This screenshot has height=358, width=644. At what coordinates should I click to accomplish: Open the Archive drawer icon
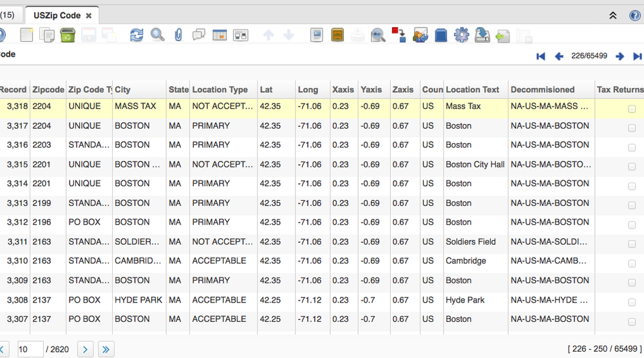tap(337, 35)
